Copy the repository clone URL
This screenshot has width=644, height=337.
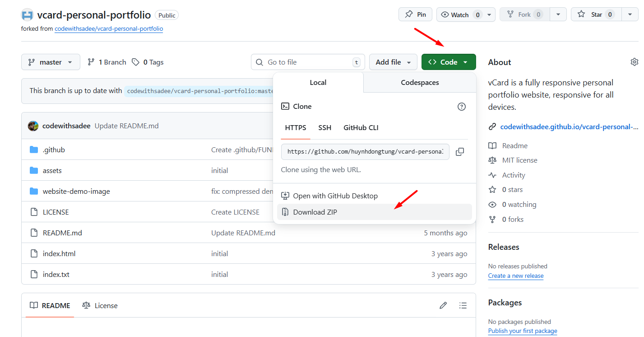(460, 151)
